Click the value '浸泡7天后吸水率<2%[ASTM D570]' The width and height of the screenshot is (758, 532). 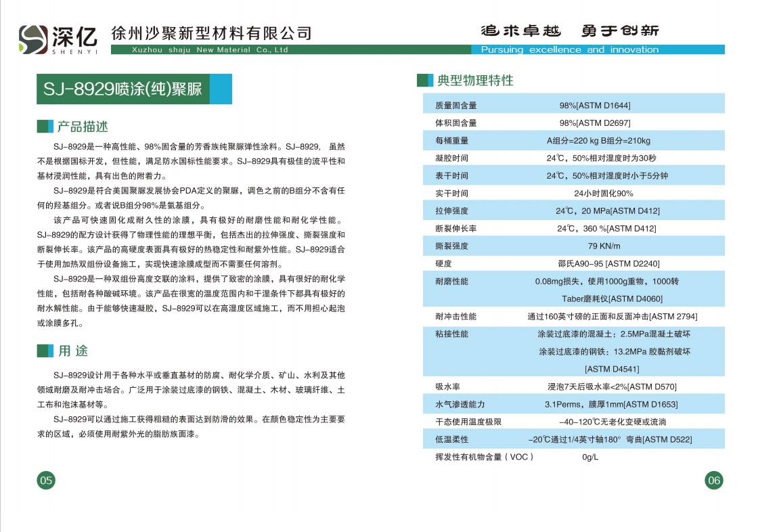612,387
